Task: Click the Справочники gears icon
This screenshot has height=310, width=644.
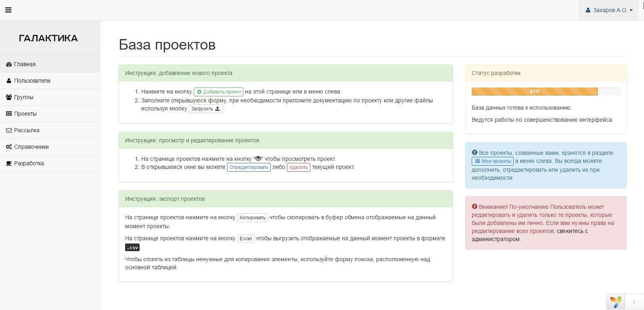Action: 9,147
